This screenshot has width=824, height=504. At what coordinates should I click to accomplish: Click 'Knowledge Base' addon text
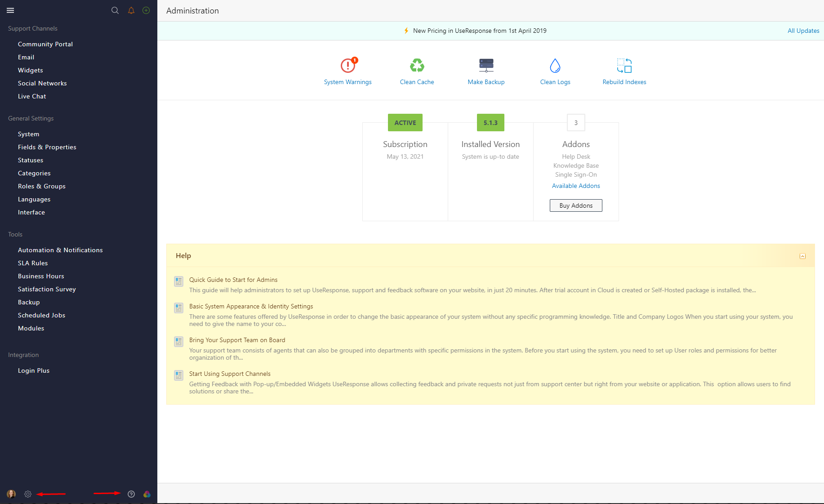[x=576, y=165]
